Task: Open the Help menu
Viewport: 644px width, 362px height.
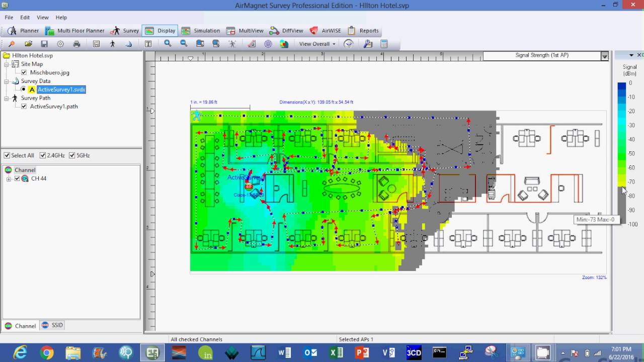Action: (x=61, y=18)
